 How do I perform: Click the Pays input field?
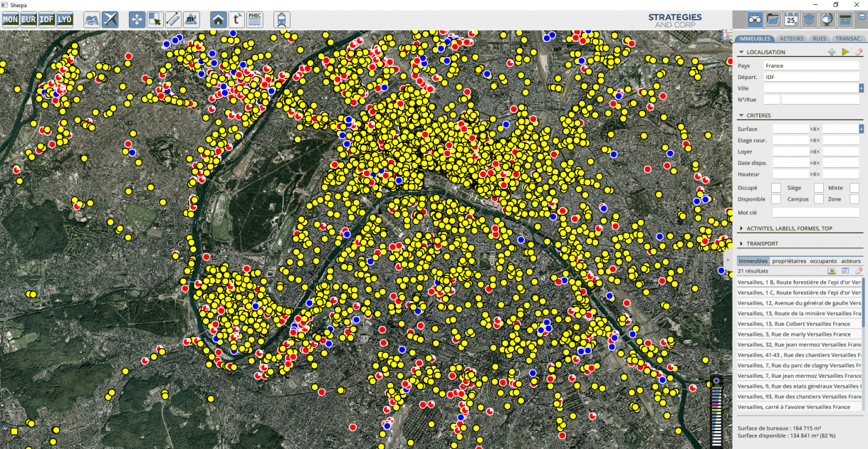pyautogui.click(x=812, y=65)
